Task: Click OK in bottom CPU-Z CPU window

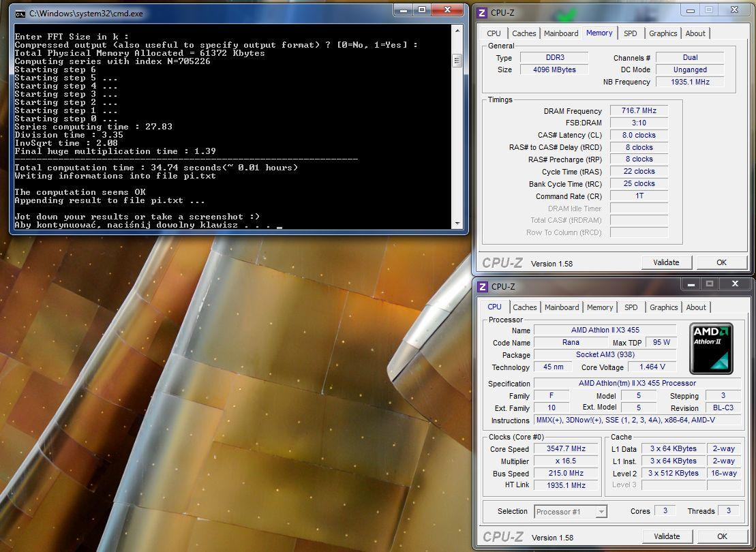Action: tap(722, 536)
